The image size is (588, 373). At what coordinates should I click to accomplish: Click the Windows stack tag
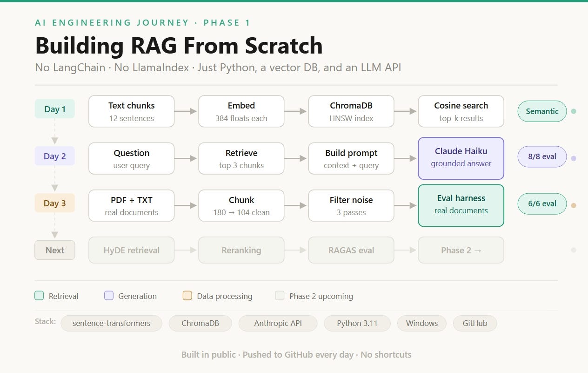pos(422,323)
